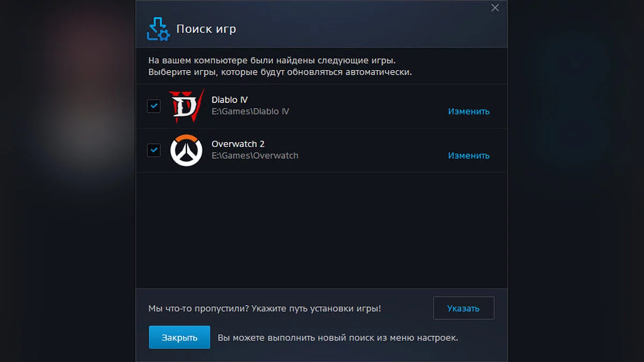Viewport: 644px width, 362px height.
Task: Click the E:\Games\Overwatch path text
Action: [255, 156]
